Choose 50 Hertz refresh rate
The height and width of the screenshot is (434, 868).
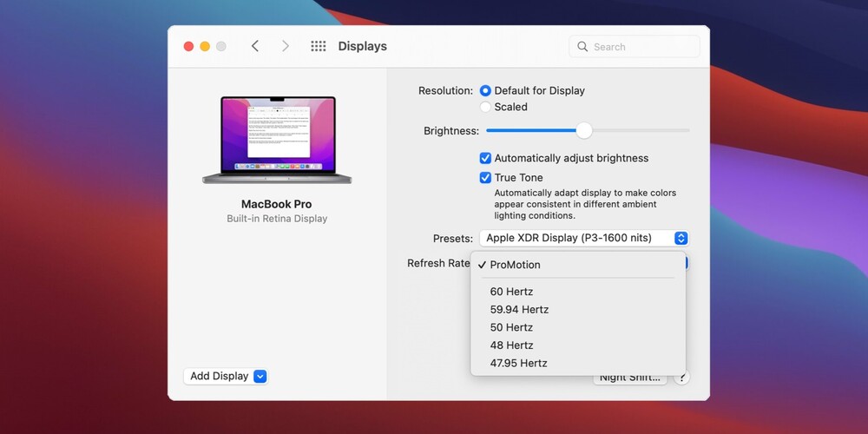578,328
